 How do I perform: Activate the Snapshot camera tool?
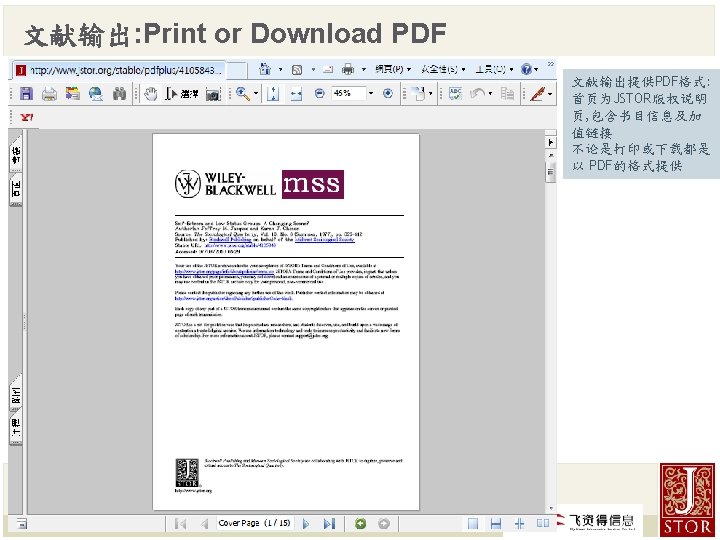(213, 94)
